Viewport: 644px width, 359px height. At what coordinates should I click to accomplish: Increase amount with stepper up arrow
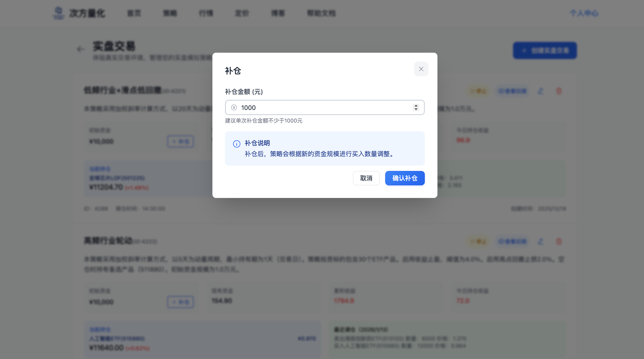click(416, 106)
